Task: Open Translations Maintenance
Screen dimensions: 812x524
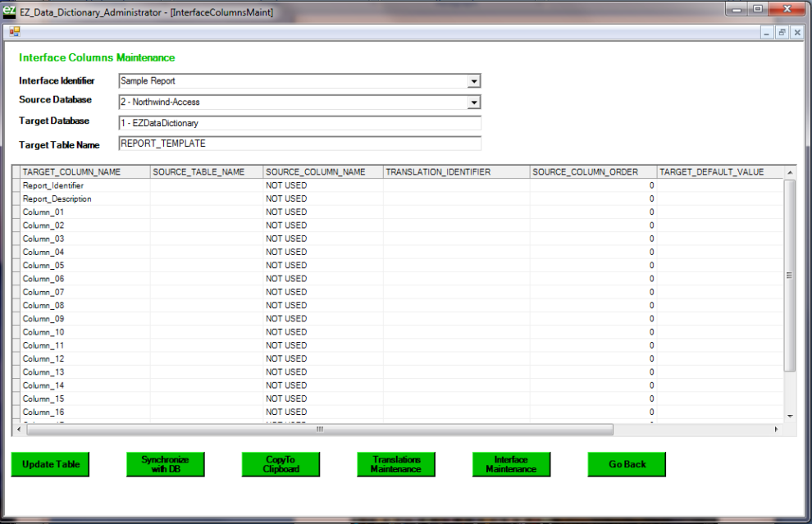Action: click(396, 464)
